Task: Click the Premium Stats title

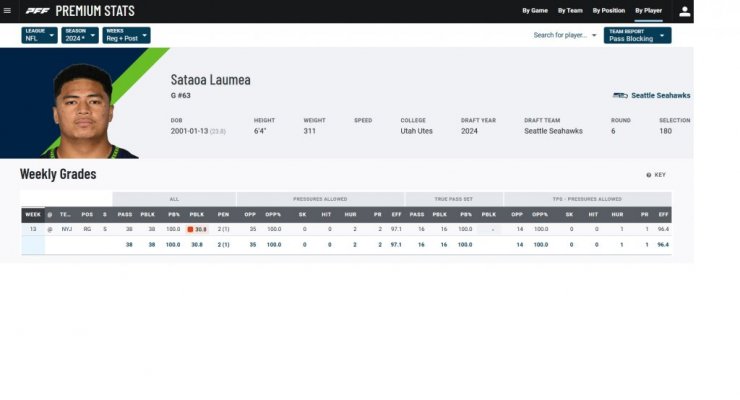Action: coord(95,11)
